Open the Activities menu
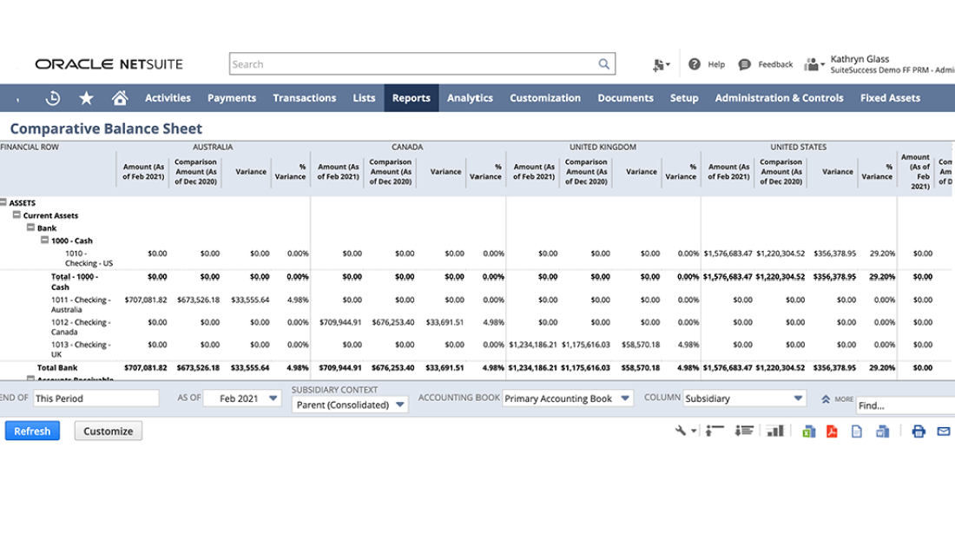 pos(168,97)
